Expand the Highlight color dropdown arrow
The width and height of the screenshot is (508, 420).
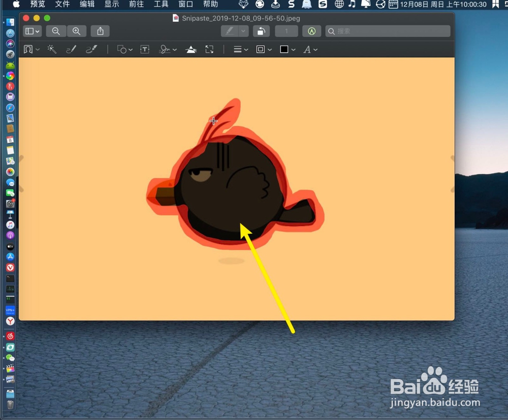coord(243,31)
